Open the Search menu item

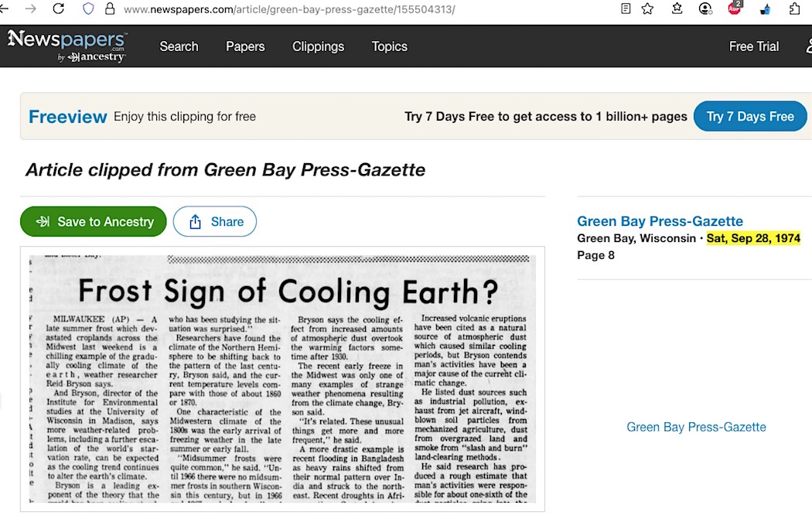click(179, 46)
